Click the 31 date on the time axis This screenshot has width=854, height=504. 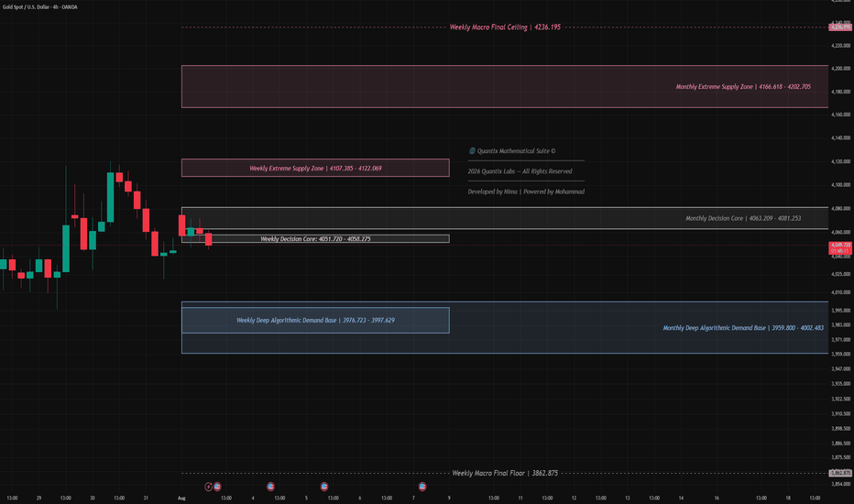(146, 498)
